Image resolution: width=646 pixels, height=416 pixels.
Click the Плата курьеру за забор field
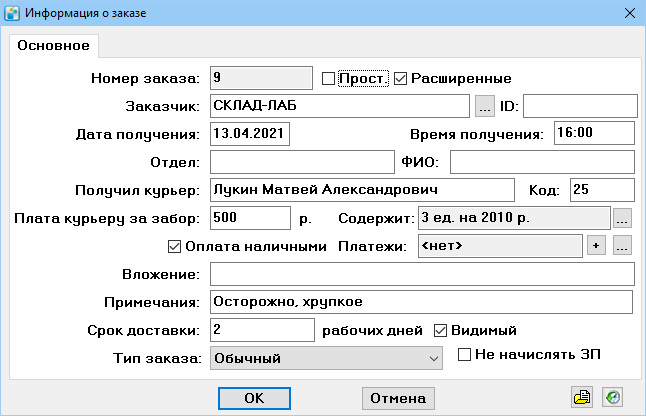point(250,218)
